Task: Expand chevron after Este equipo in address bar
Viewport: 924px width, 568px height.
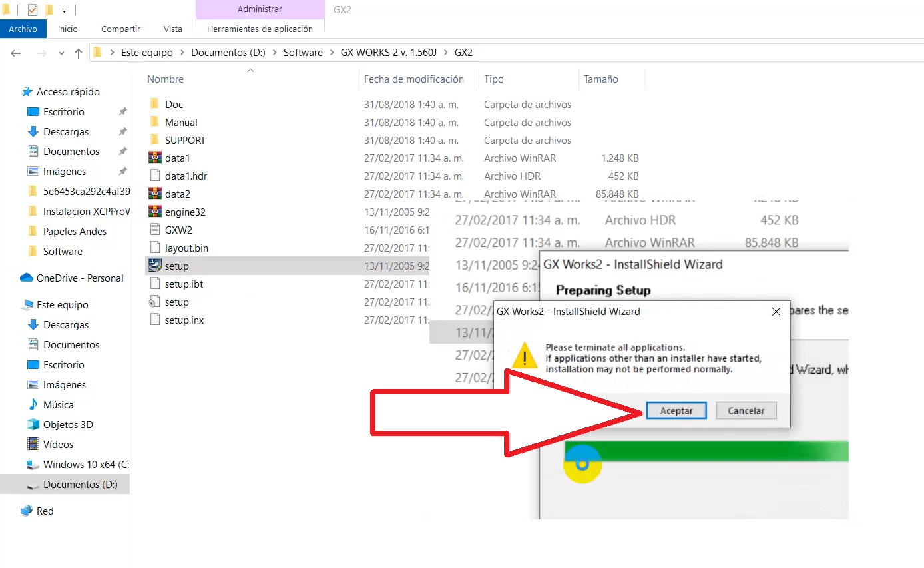Action: tap(182, 53)
